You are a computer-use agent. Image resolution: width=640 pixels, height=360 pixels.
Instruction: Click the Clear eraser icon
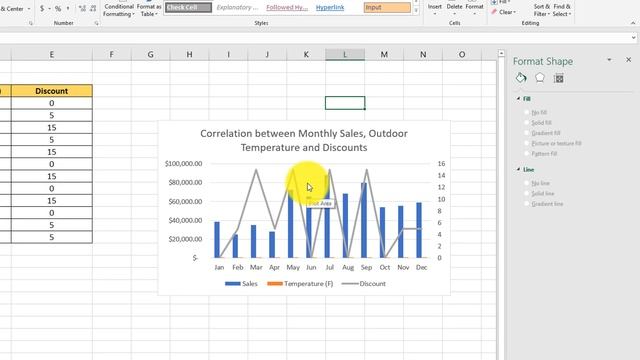[494, 12]
